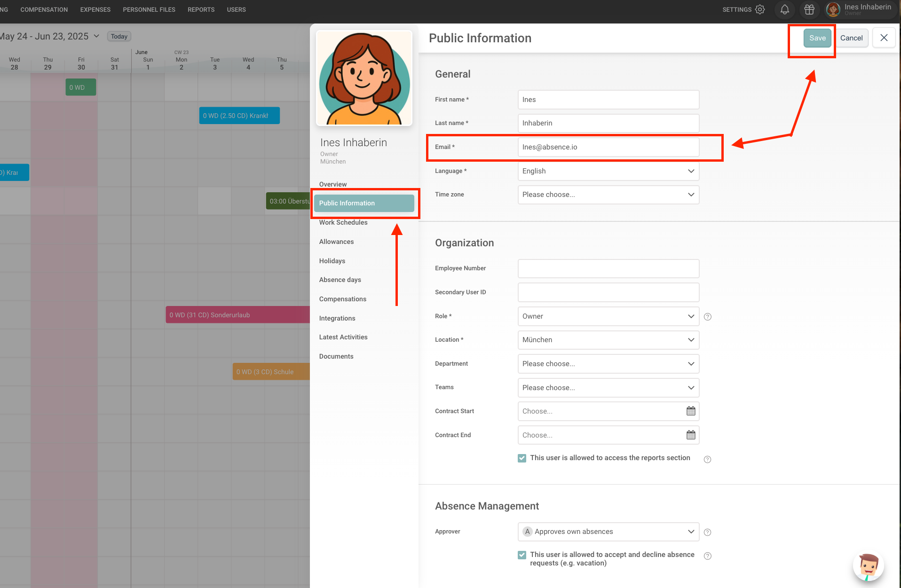Open the settings gear icon
901x588 pixels.
tap(760, 9)
